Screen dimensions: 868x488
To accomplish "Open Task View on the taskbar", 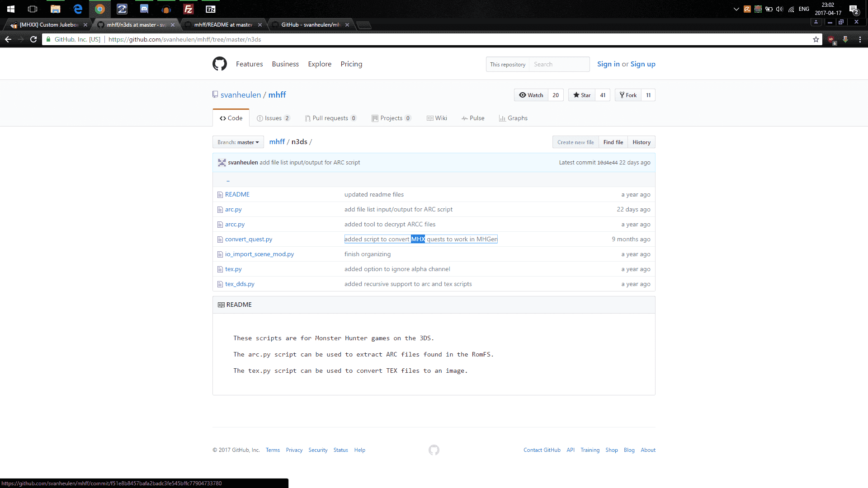I will pos(33,9).
